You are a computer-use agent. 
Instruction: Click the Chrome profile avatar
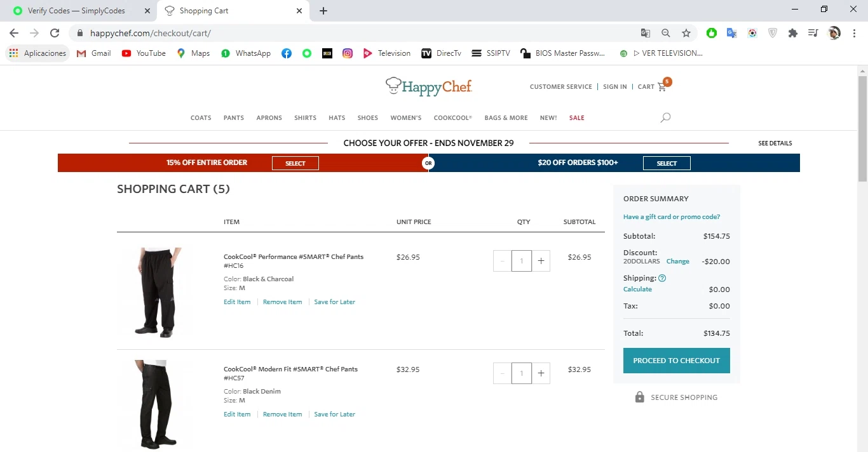tap(834, 33)
